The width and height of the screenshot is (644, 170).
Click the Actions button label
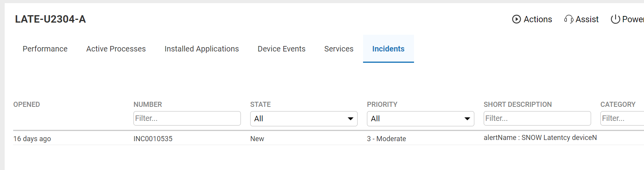coord(538,19)
